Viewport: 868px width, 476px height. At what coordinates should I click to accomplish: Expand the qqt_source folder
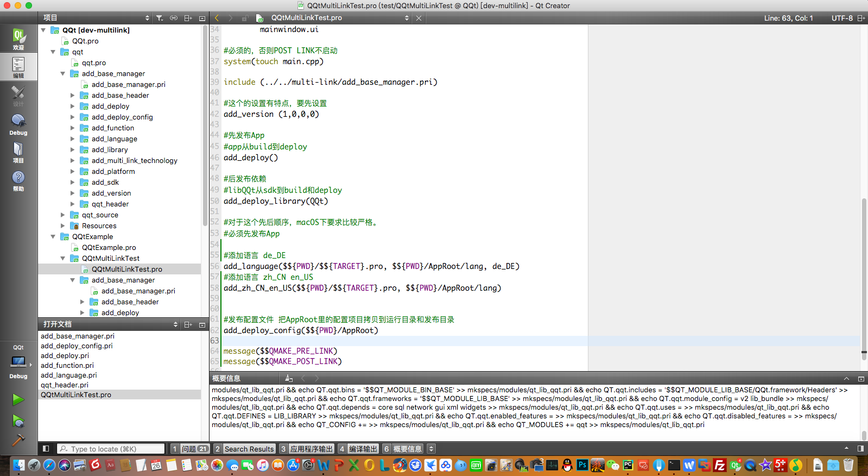coord(63,215)
